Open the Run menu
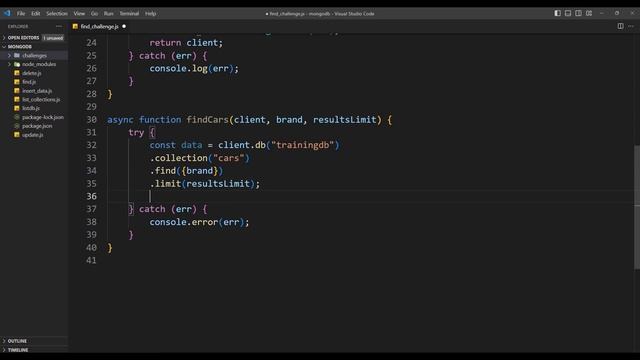Image resolution: width=640 pixels, height=360 pixels. click(109, 13)
